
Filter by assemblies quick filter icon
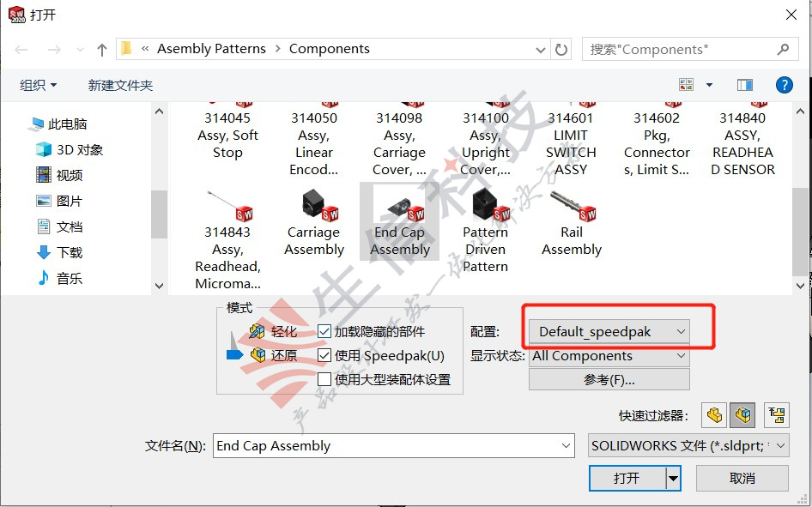742,415
